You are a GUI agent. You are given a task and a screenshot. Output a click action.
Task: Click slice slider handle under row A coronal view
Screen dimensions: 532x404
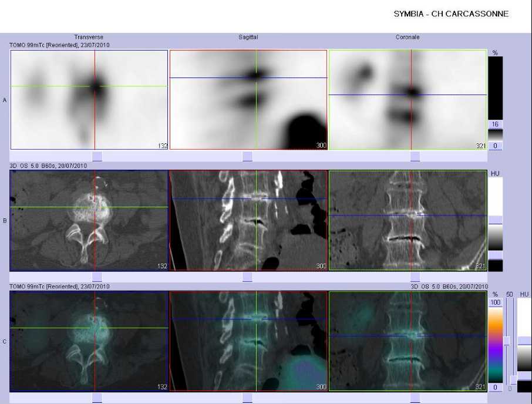point(415,156)
